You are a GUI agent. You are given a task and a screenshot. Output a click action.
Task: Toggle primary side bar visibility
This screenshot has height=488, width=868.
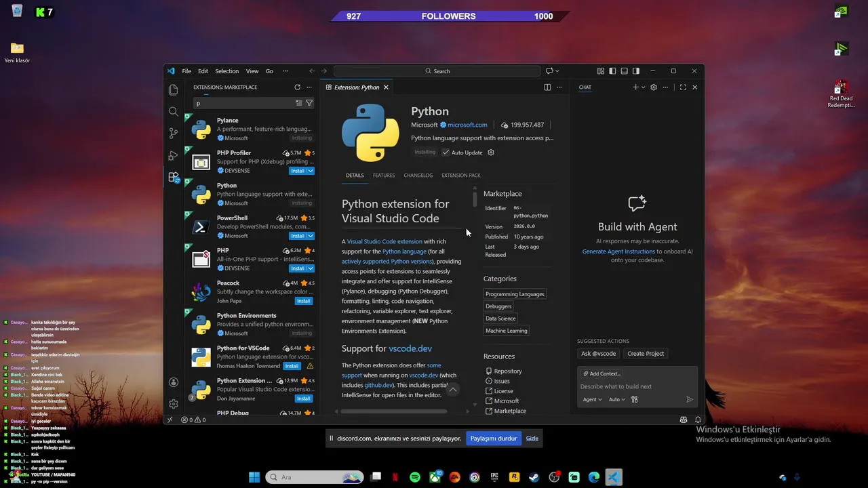pos(612,71)
